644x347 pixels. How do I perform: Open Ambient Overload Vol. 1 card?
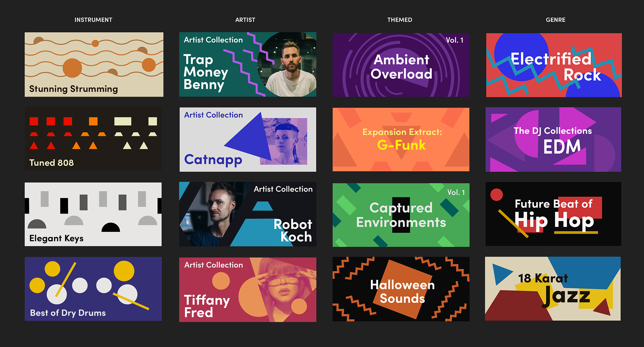point(401,65)
